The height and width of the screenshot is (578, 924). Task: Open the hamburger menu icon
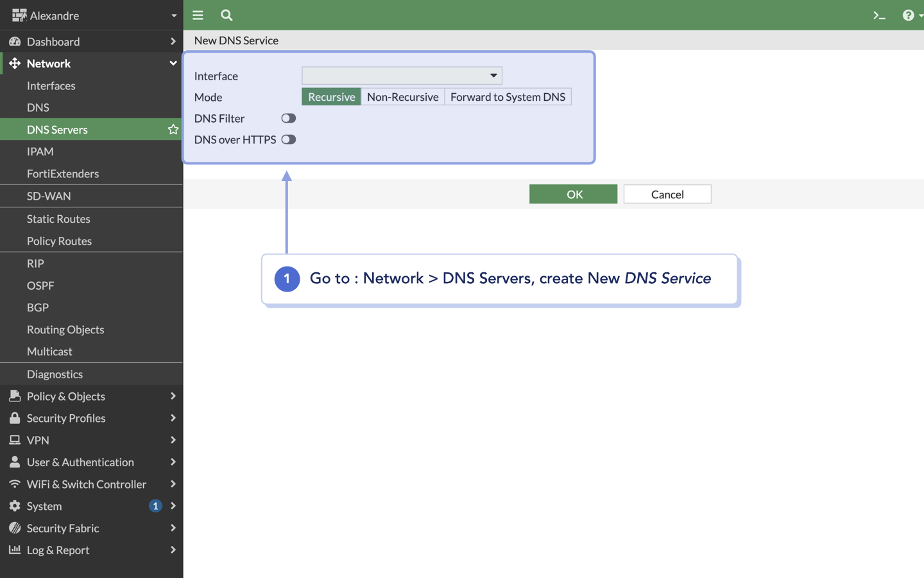point(198,14)
